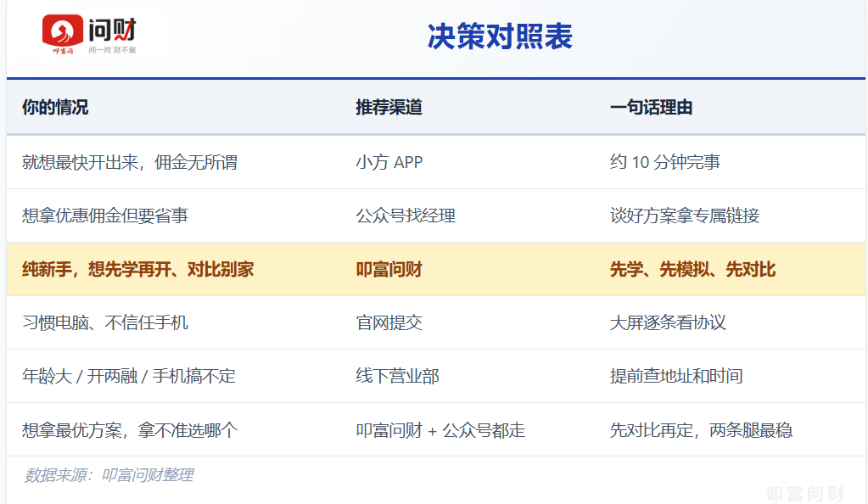Viewport: 868px width, 504px height.
Task: Select the 你的情况 column header
Action: click(55, 107)
